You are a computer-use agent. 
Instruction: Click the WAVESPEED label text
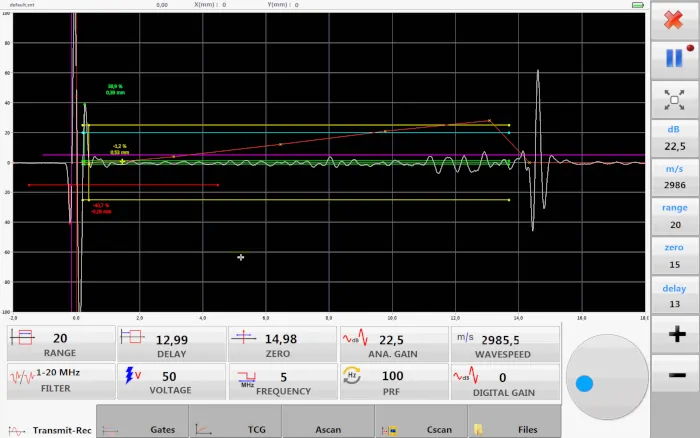[x=503, y=355]
